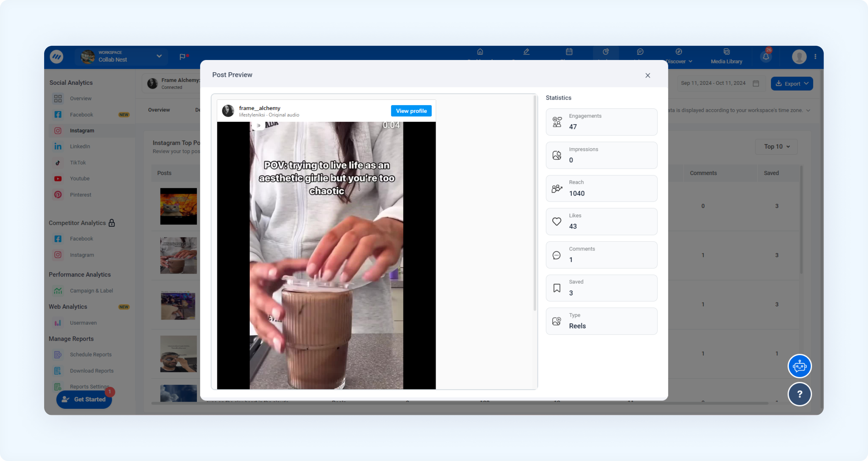Click the View profile button

tap(411, 111)
